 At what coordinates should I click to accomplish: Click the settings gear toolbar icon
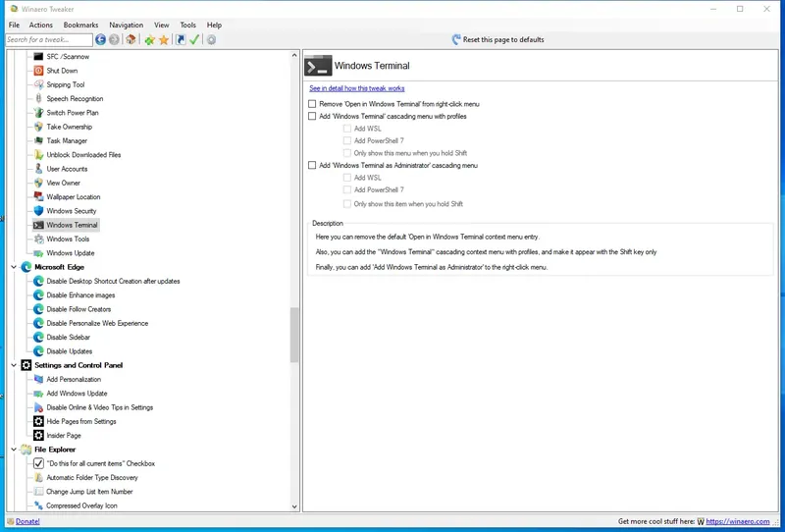coord(211,39)
